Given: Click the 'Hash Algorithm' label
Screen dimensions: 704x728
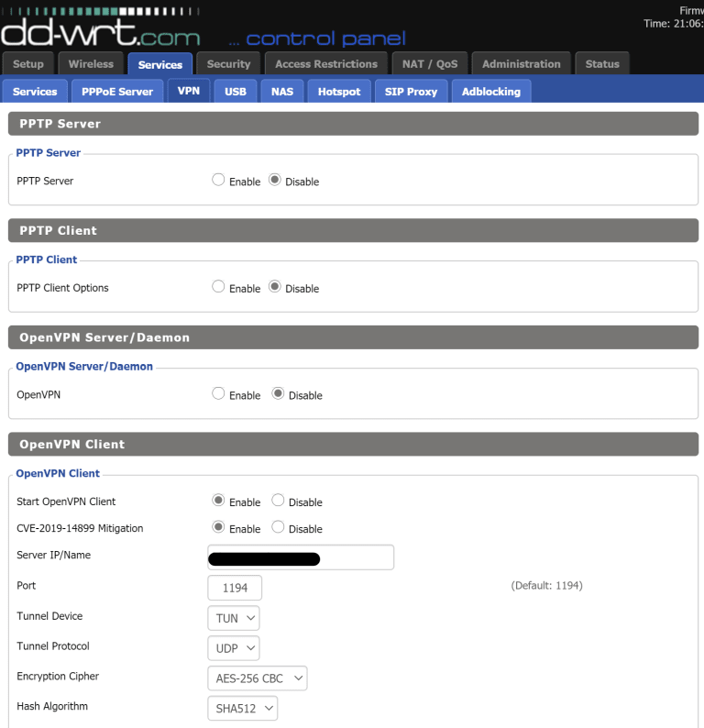Looking at the screenshot, I should point(52,706).
